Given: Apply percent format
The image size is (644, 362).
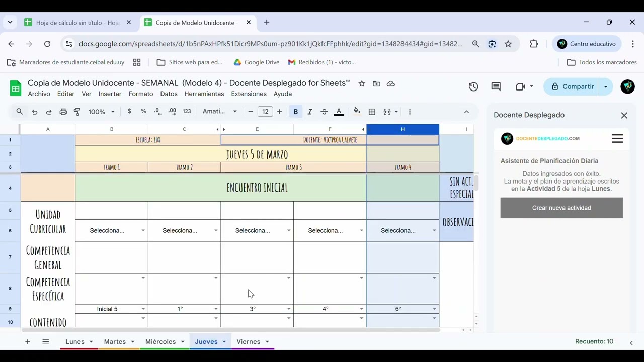Looking at the screenshot, I should [143, 112].
